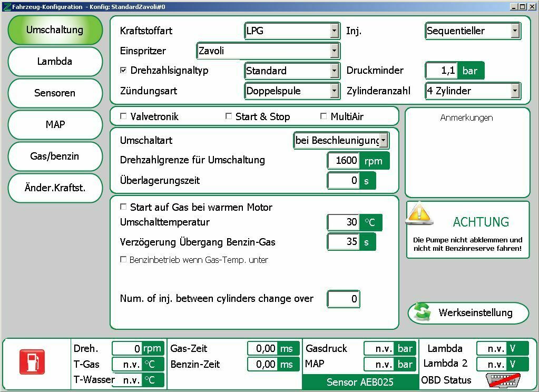Click inside the Anmerkungen notes area

click(x=467, y=153)
